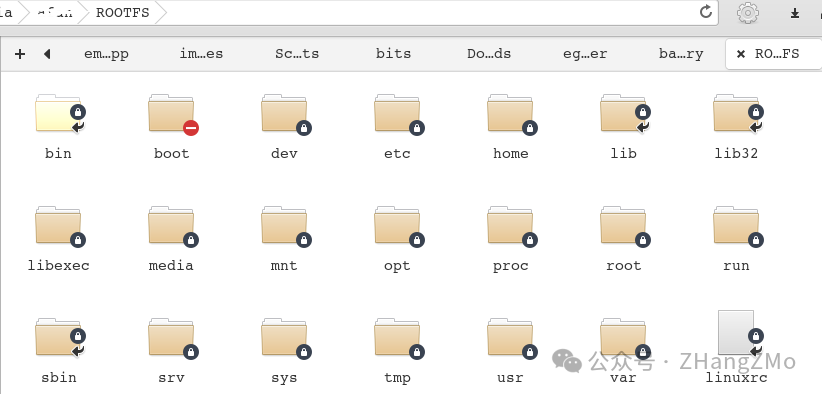Click the ROOTFS breadcrumb segment

(x=123, y=13)
